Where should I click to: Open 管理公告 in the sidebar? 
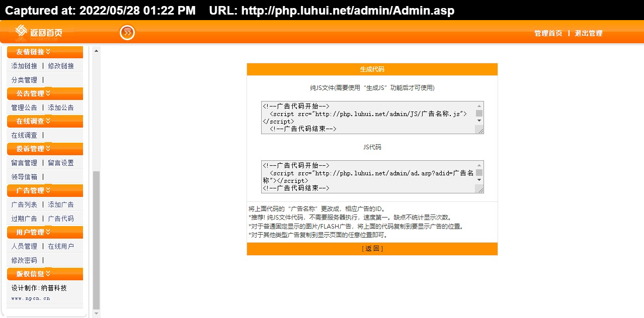click(x=24, y=108)
